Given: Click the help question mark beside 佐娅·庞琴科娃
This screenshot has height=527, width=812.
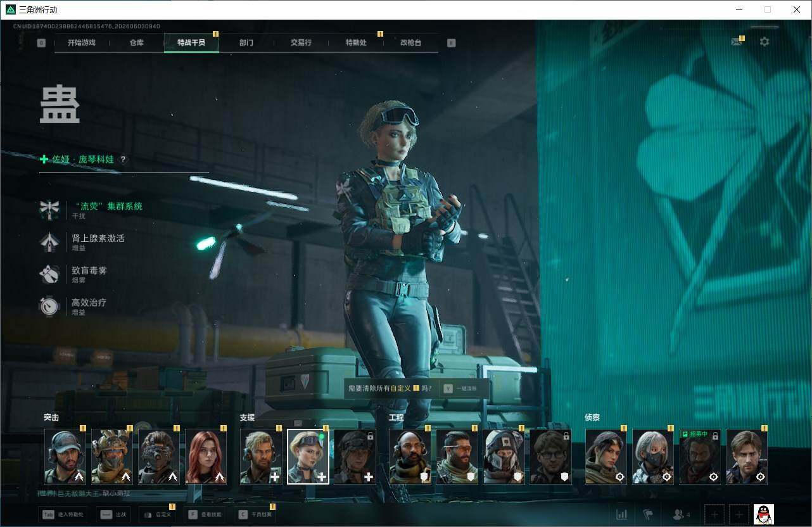Looking at the screenshot, I should tap(124, 160).
